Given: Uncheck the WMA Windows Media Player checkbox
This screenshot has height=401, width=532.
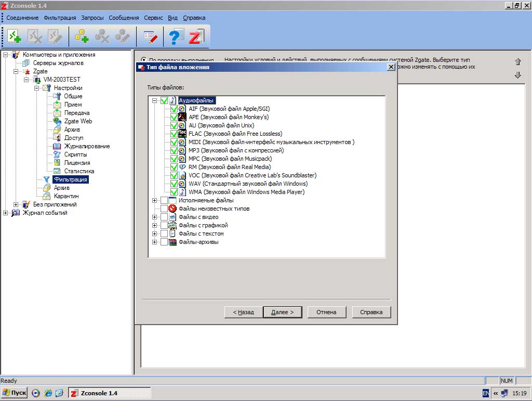Looking at the screenshot, I should [174, 192].
